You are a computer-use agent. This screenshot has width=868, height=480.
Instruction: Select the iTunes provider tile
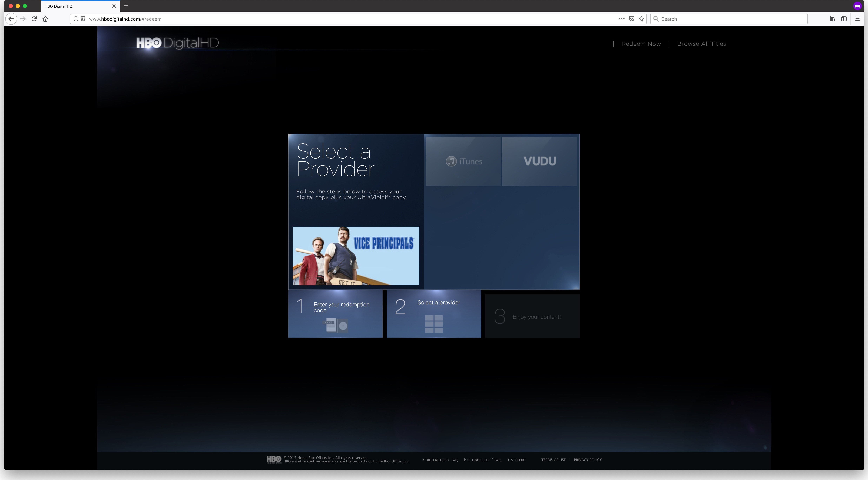click(x=463, y=161)
